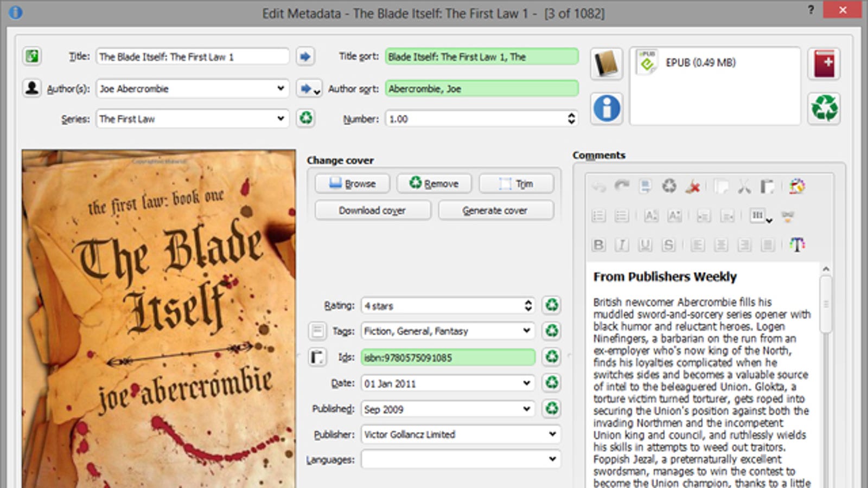Click the redo arrow in the Comments toolbar
This screenshot has width=868, height=488.
[x=622, y=187]
